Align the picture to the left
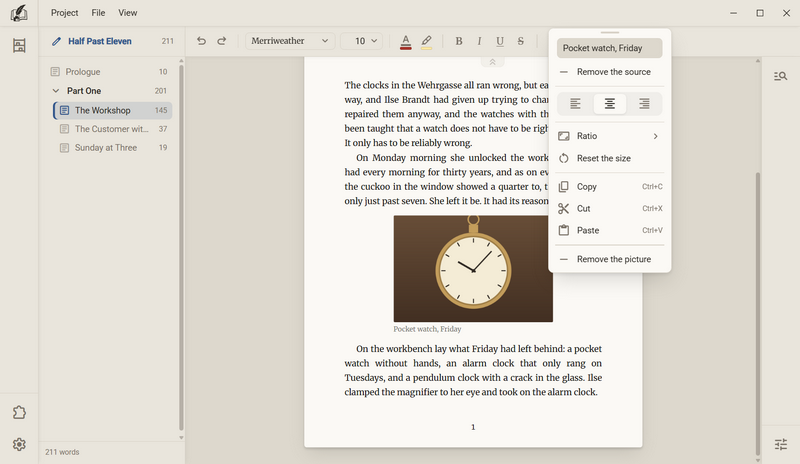Screen dimensions: 800x464 tap(575, 104)
